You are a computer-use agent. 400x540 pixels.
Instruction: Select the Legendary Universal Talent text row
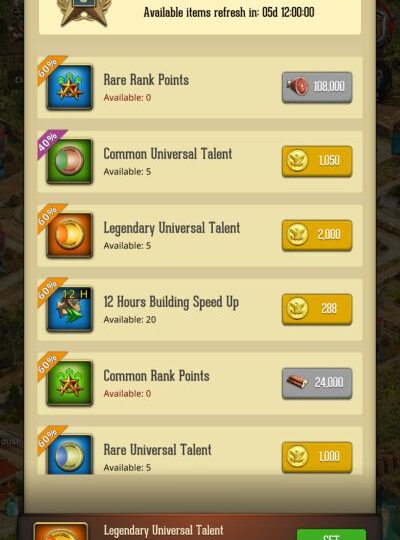(x=200, y=235)
